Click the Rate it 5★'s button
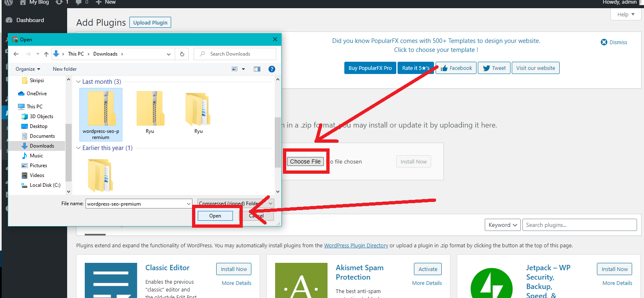This screenshot has height=298, width=644. point(416,68)
